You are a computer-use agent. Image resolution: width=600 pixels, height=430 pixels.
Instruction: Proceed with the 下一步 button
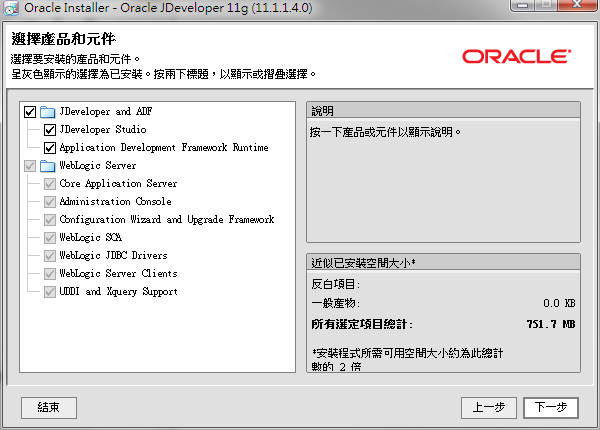(x=551, y=408)
